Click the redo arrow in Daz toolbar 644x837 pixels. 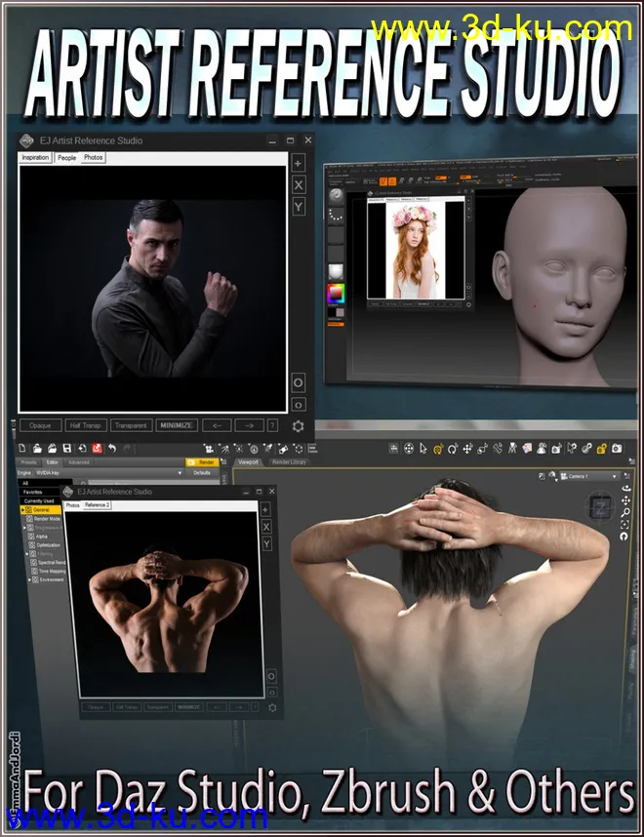tap(127, 449)
